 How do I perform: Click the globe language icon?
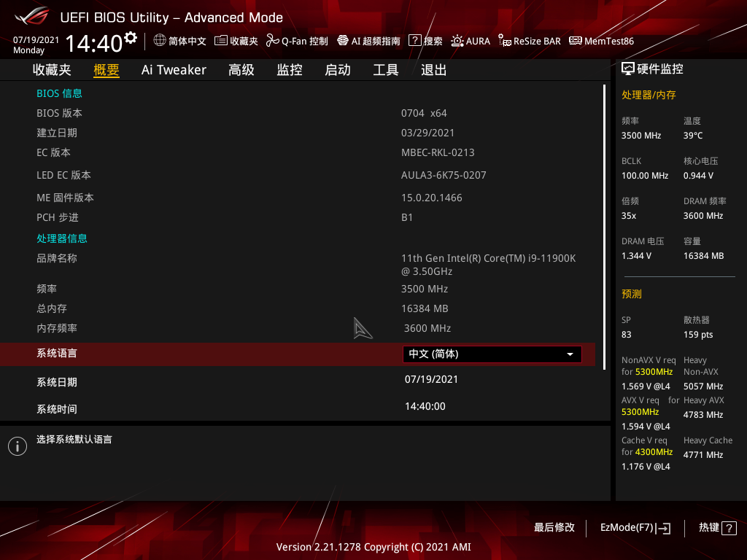coord(160,41)
